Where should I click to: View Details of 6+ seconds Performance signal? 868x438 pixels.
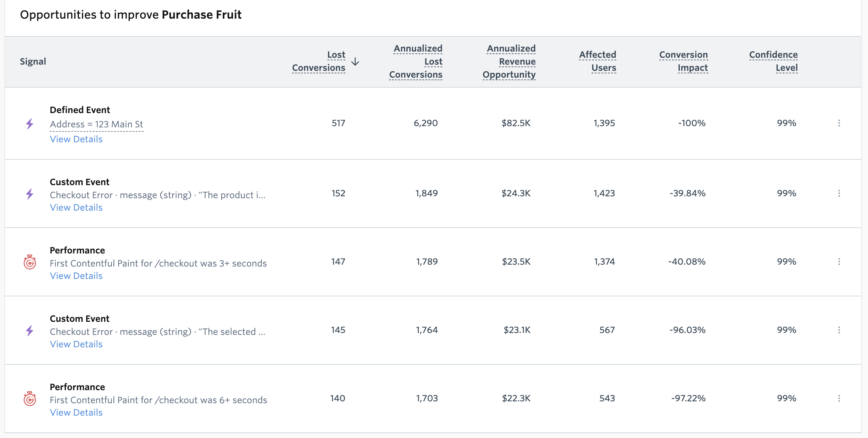click(76, 413)
